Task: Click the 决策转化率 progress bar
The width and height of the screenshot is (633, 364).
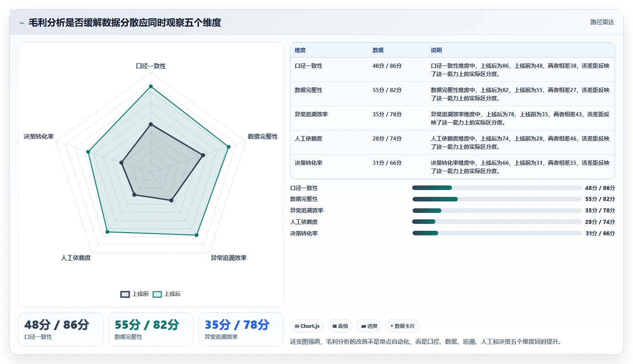Action: click(496, 233)
